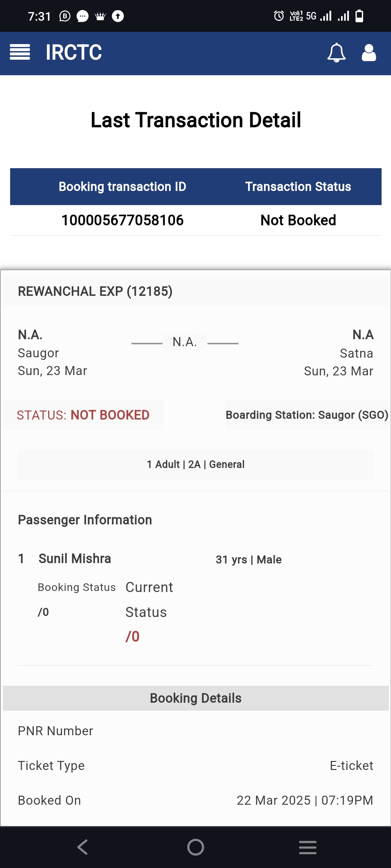Image resolution: width=391 pixels, height=868 pixels.
Task: Open Android recent apps button
Action: [x=308, y=847]
